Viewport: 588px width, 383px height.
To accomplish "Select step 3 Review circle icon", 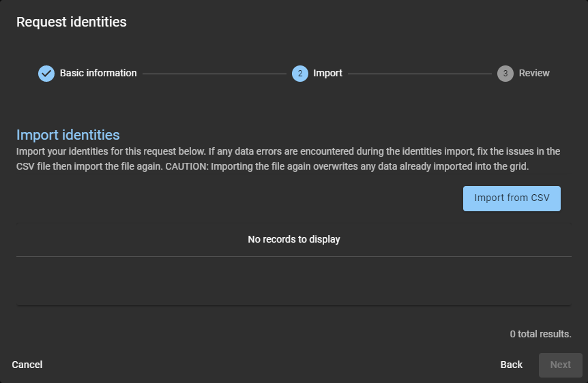I will (505, 74).
